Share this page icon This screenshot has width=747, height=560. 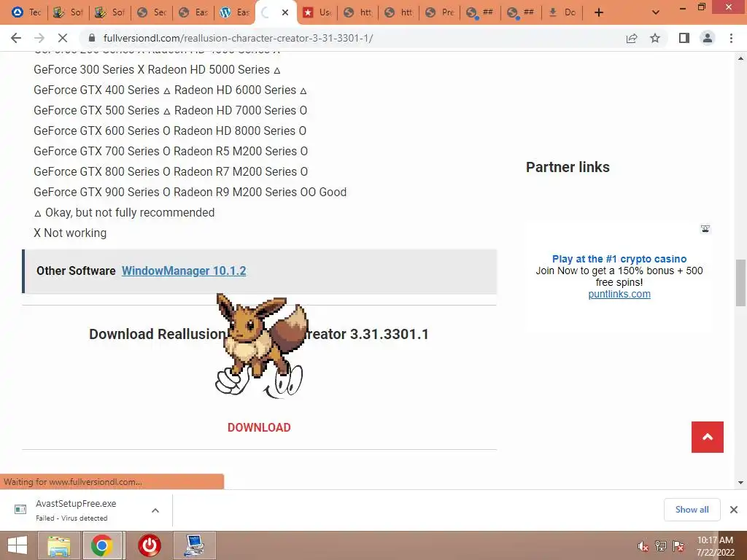click(632, 38)
